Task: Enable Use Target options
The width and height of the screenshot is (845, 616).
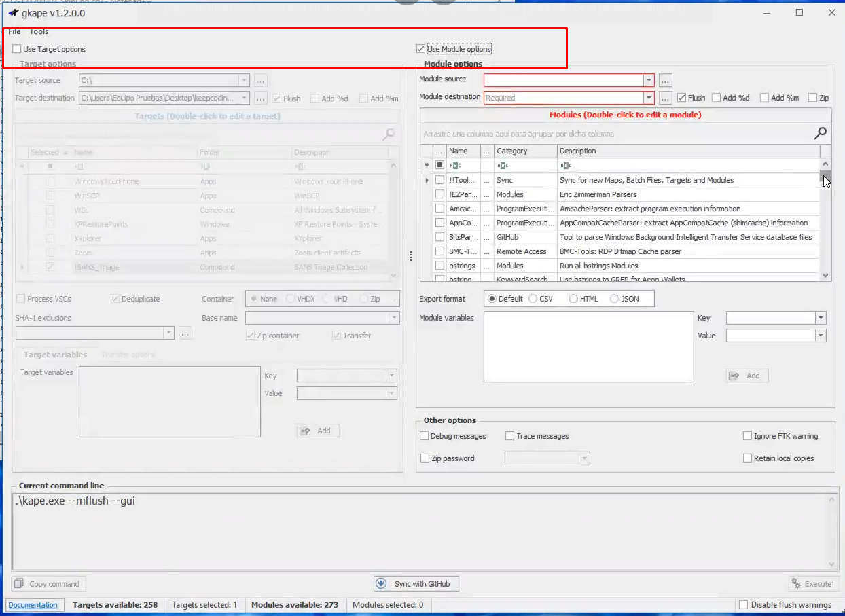Action: [x=16, y=48]
